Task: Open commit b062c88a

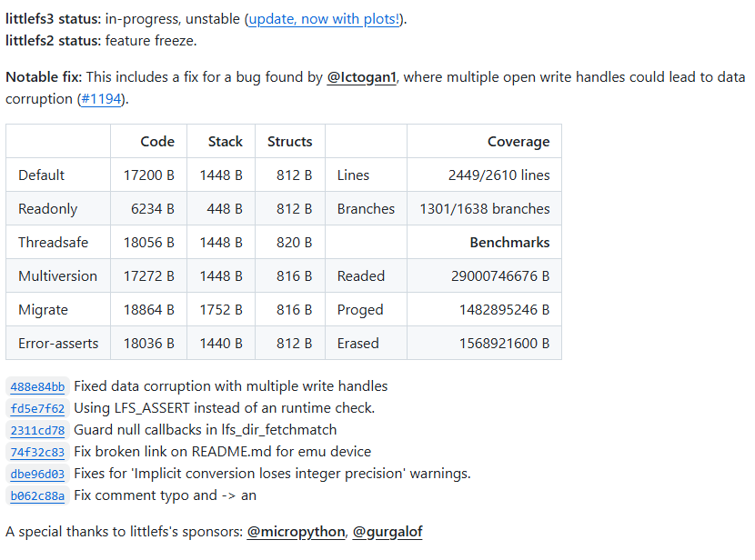Action: pos(37,496)
